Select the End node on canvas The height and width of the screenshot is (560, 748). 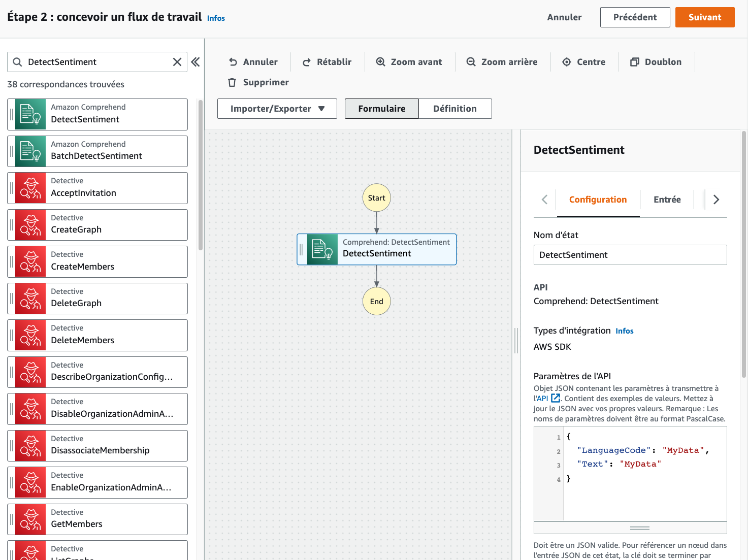click(377, 301)
